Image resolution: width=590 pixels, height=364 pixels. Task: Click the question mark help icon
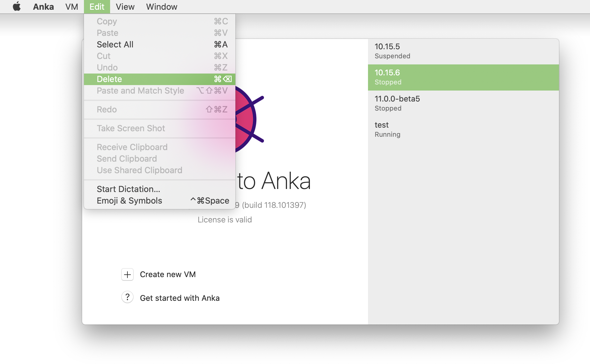127,297
